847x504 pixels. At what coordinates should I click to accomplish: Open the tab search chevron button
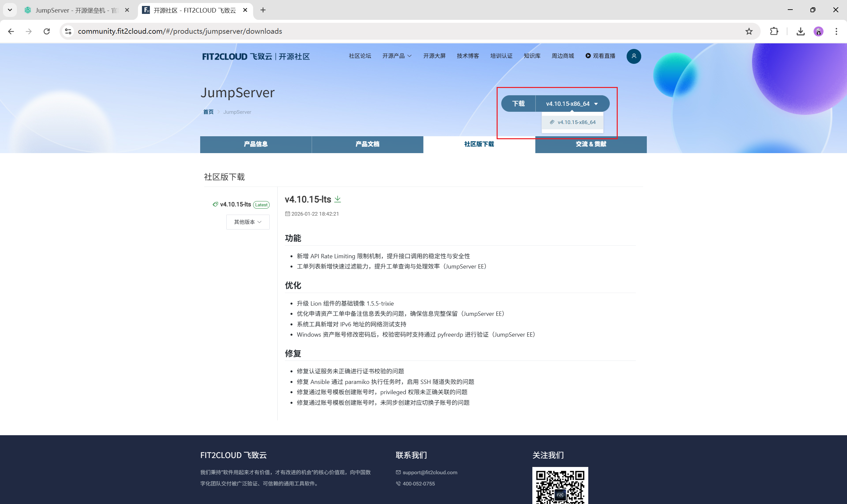click(10, 10)
